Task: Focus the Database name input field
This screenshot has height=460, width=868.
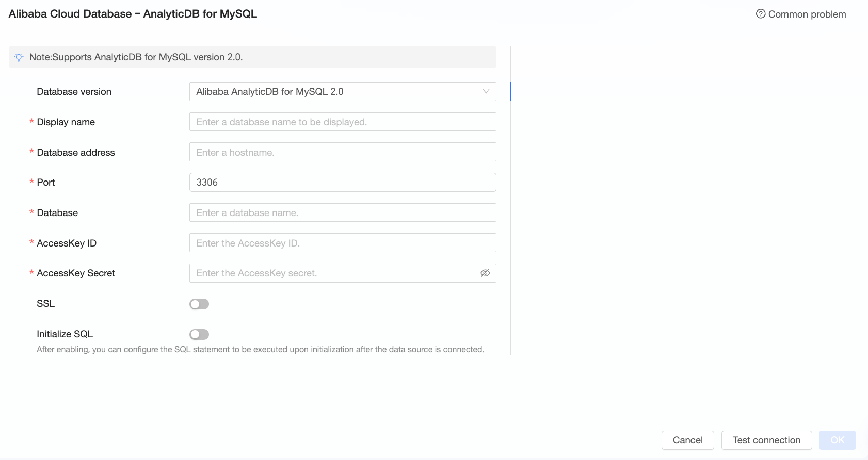Action: click(343, 212)
